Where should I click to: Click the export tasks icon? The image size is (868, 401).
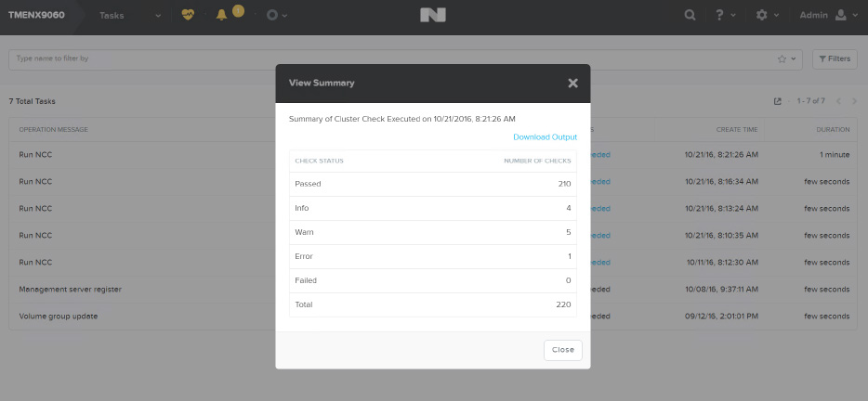[x=778, y=101]
